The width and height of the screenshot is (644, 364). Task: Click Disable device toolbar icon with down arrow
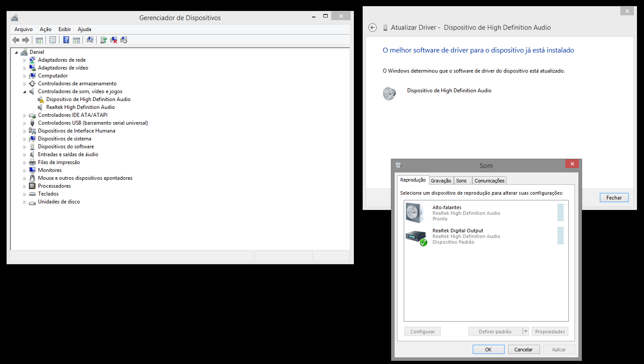tap(124, 40)
